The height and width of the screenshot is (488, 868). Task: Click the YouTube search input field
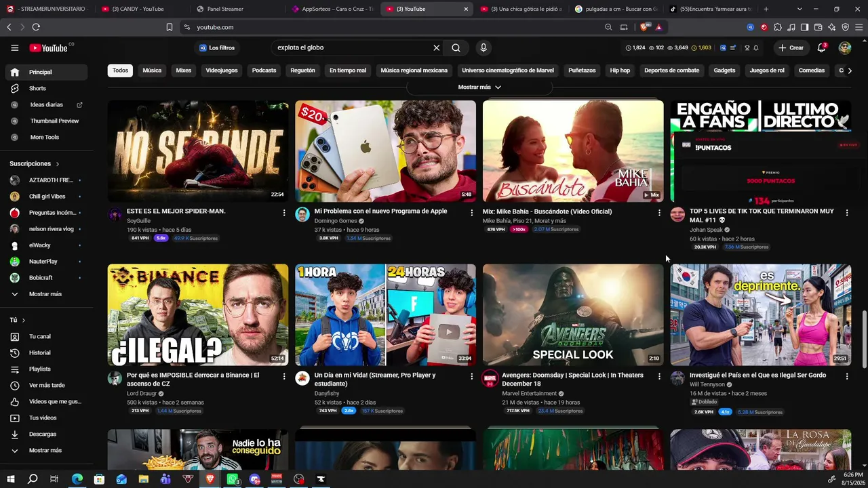coord(351,48)
